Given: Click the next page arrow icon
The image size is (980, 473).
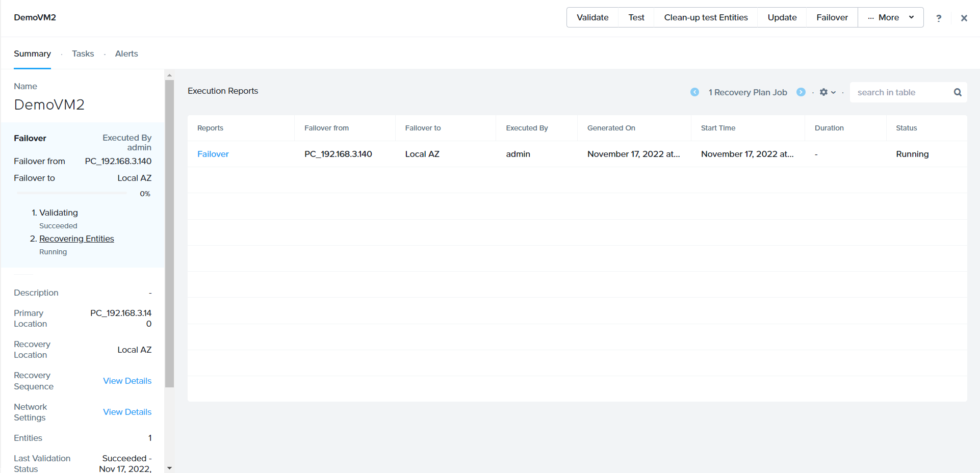Looking at the screenshot, I should pos(801,92).
